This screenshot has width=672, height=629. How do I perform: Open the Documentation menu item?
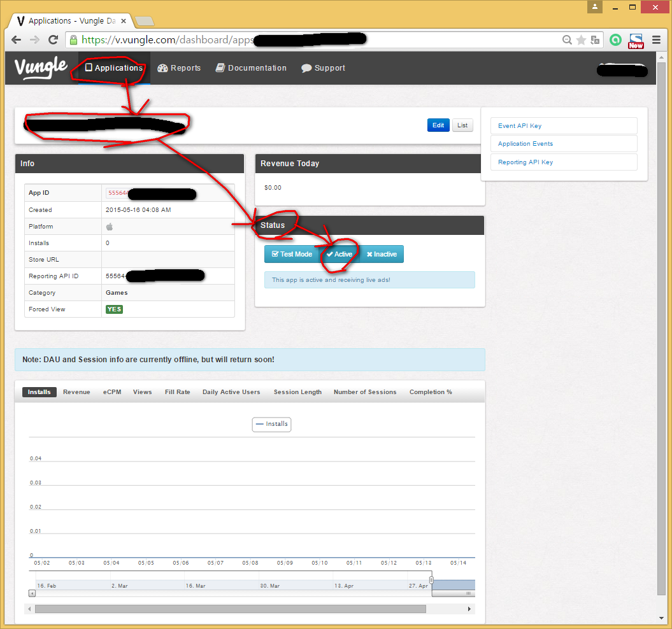click(251, 67)
